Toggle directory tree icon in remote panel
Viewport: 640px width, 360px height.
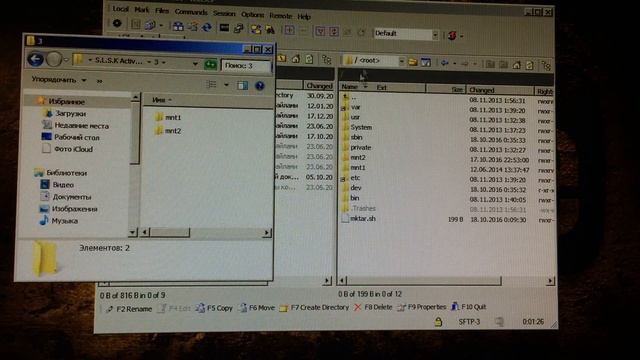[547, 65]
